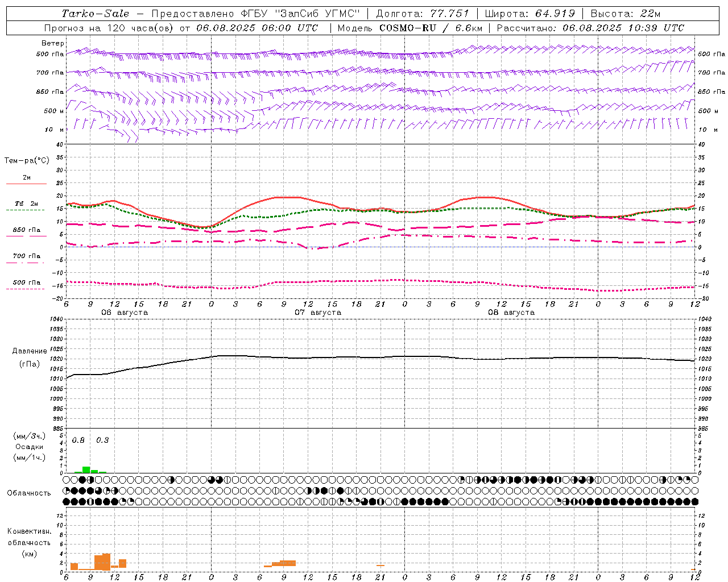Viewport: 728px width, 582px height.
Task: Click the 'Широта: 64.919' latitude value
Action: pyautogui.click(x=530, y=14)
